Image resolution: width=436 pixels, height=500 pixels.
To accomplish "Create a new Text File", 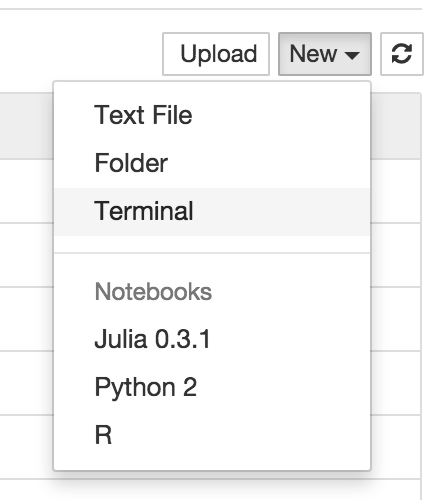I will click(x=212, y=115).
